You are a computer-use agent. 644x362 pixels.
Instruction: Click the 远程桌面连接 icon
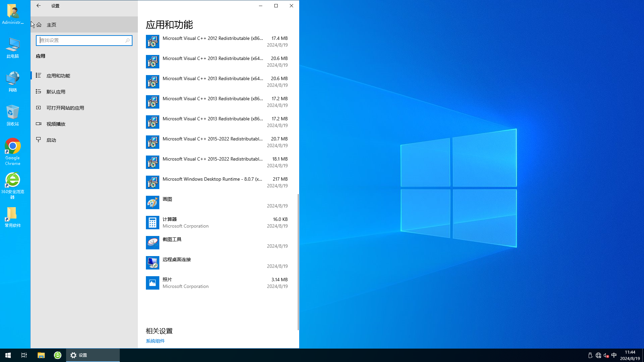pos(153,263)
